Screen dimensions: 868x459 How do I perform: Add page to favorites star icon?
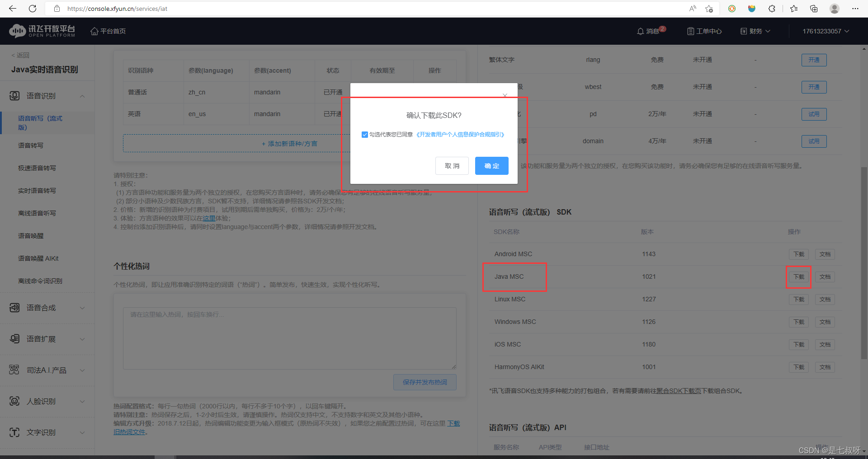tap(709, 9)
